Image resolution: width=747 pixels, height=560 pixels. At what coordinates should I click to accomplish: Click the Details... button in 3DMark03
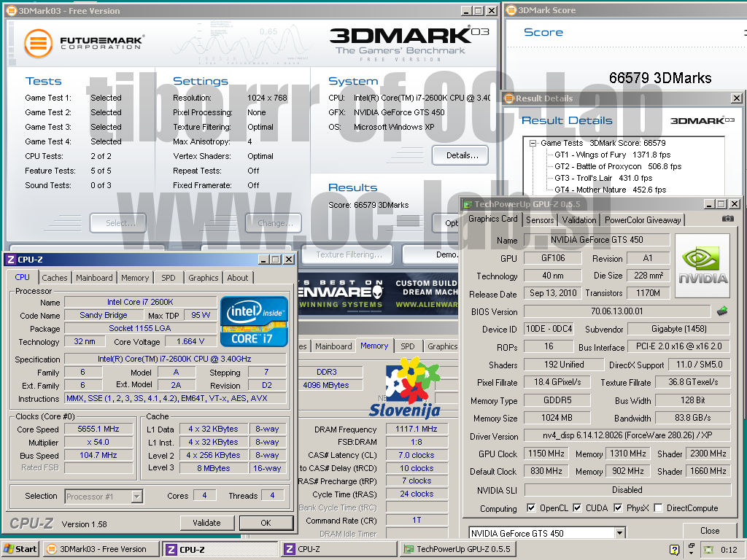(461, 155)
